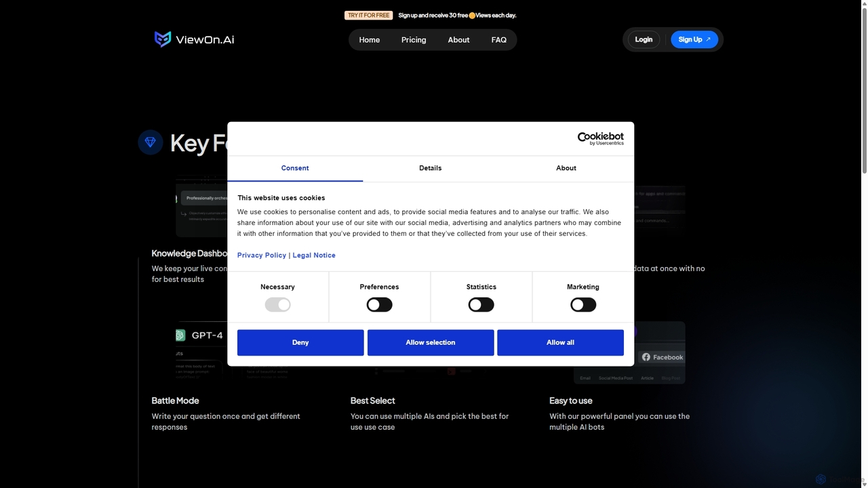868x488 pixels.
Task: Click the blue diamond icon beside Key Features
Action: (151, 142)
